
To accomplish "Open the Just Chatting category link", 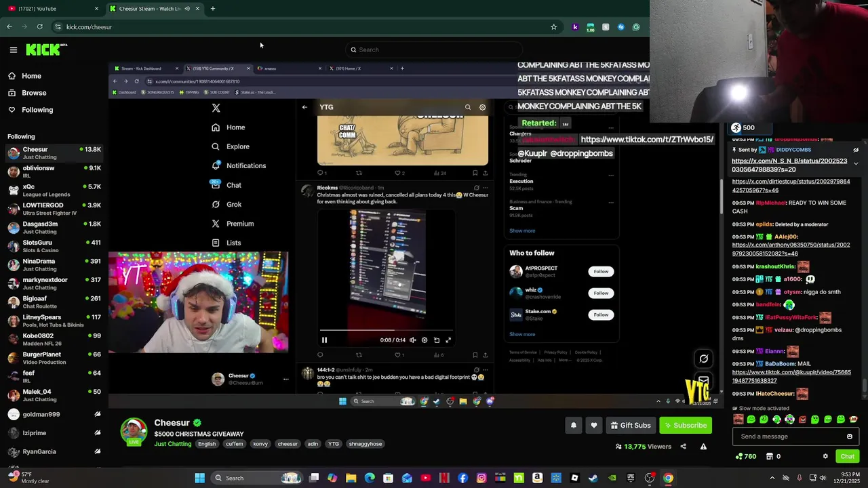I will (x=173, y=444).
